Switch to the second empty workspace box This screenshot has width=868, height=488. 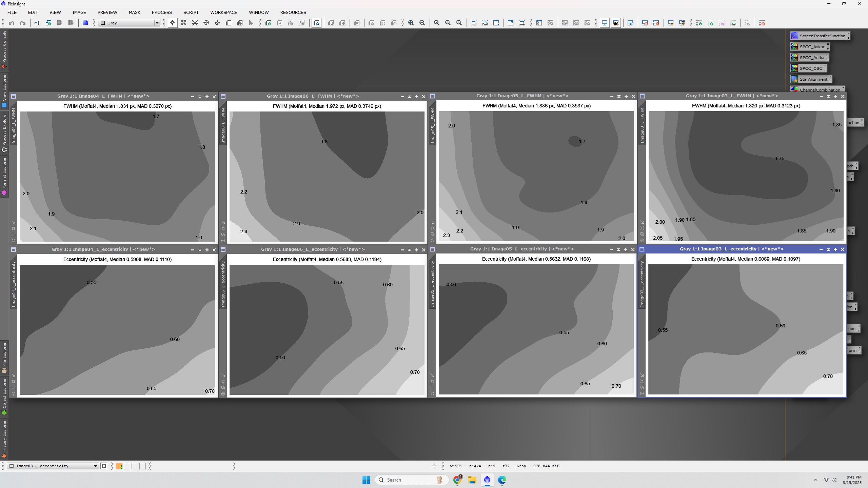pos(135,466)
